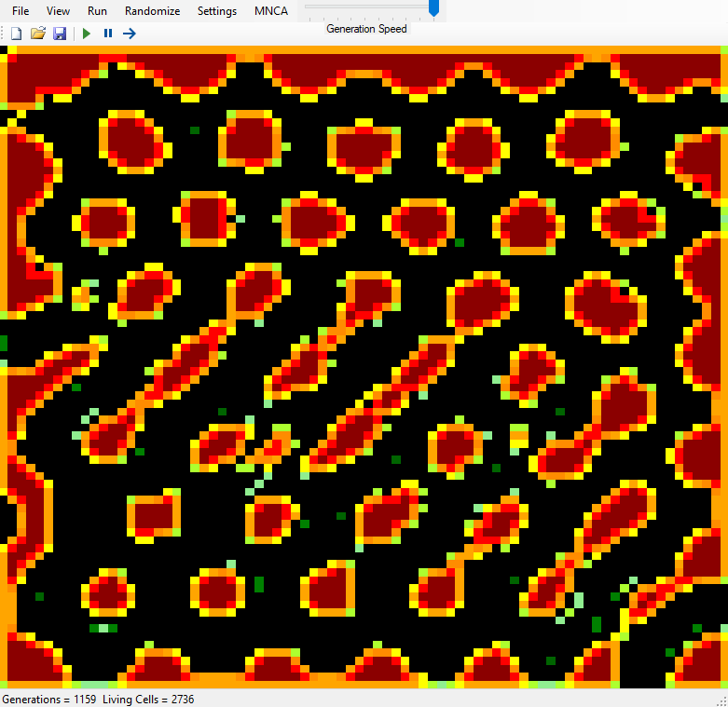Open the Run menu

coord(97,10)
